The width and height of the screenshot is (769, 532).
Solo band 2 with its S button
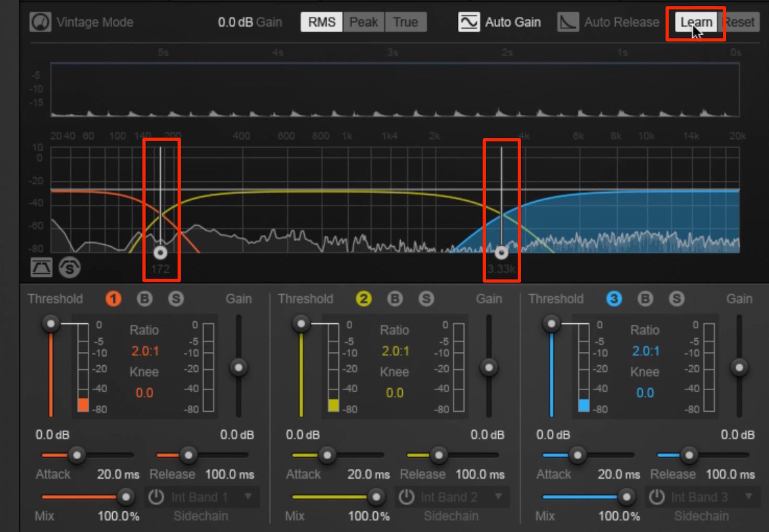point(426,299)
